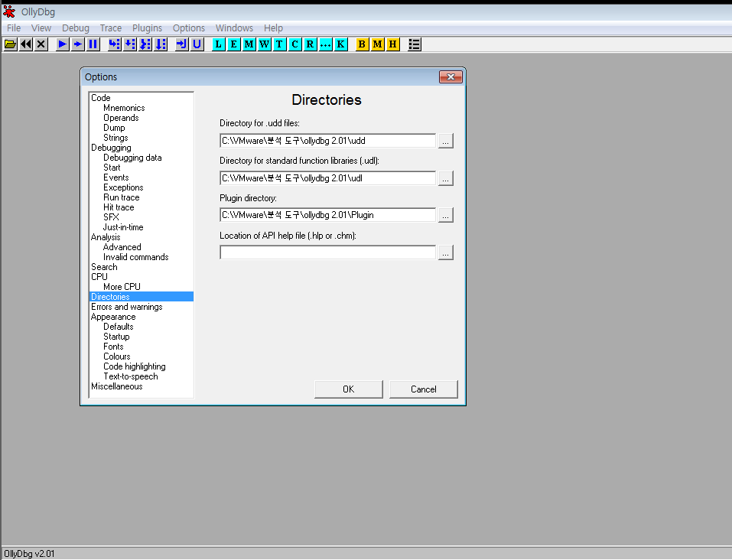
Task: Click the Execute till return icon
Action: pos(181,44)
